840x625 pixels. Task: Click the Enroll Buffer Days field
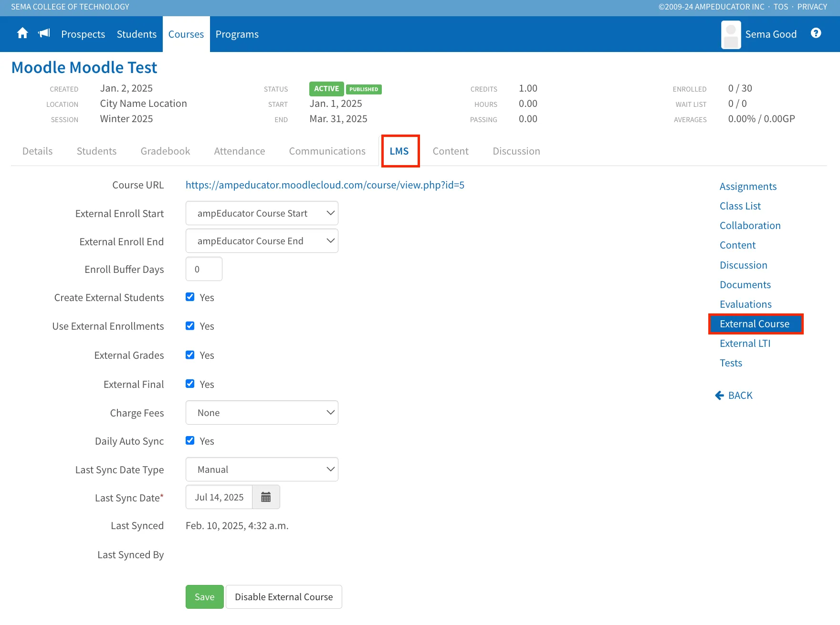click(x=204, y=269)
